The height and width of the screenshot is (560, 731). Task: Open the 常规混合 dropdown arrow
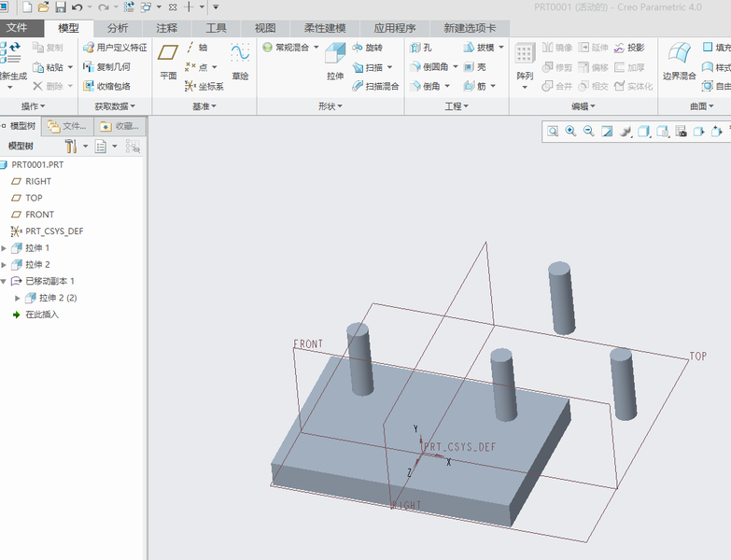[316, 47]
